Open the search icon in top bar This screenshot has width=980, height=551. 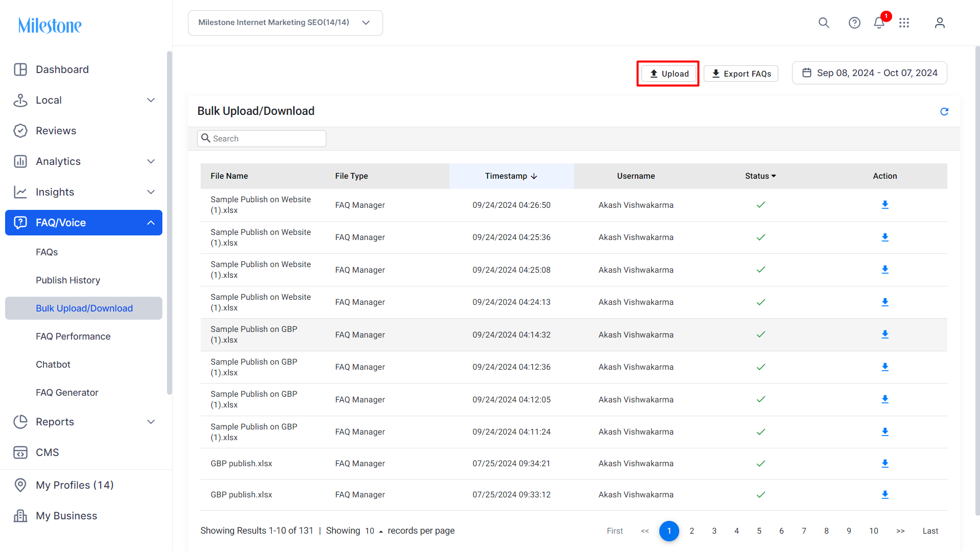pos(824,22)
